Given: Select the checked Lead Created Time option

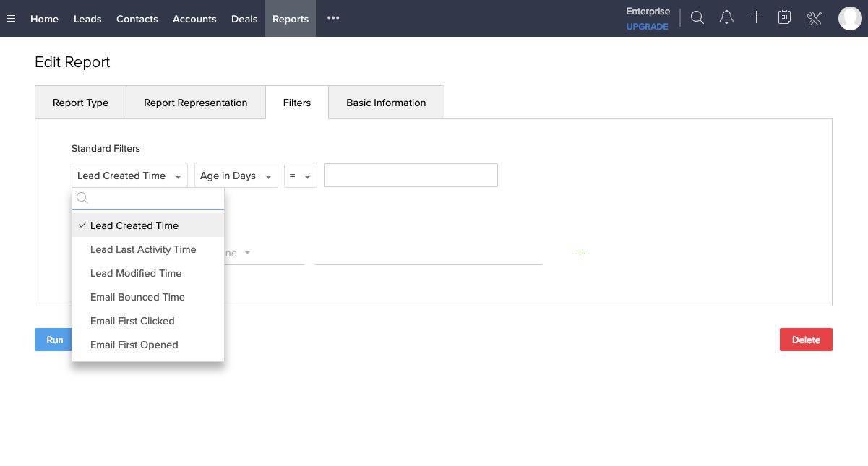Looking at the screenshot, I should pos(134,225).
